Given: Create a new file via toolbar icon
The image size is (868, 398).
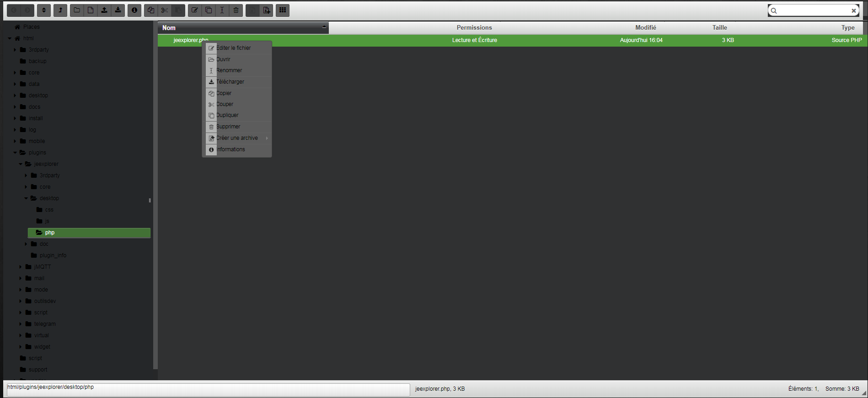Looking at the screenshot, I should pos(91,10).
